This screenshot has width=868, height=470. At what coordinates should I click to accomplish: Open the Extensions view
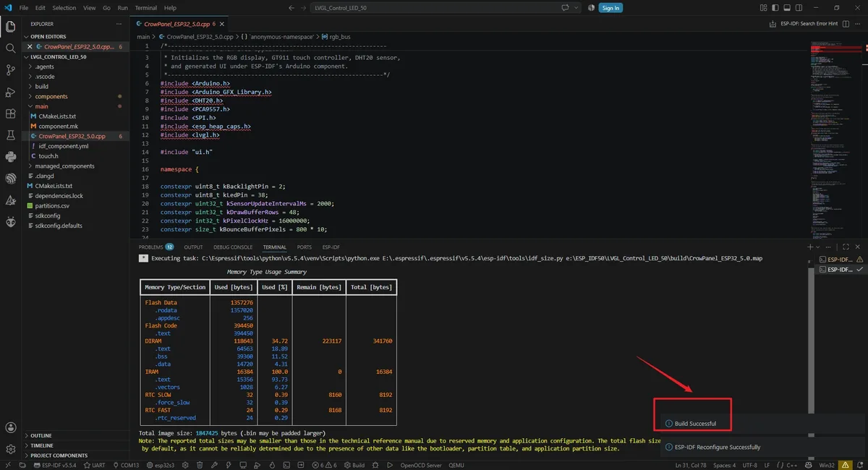[10, 114]
